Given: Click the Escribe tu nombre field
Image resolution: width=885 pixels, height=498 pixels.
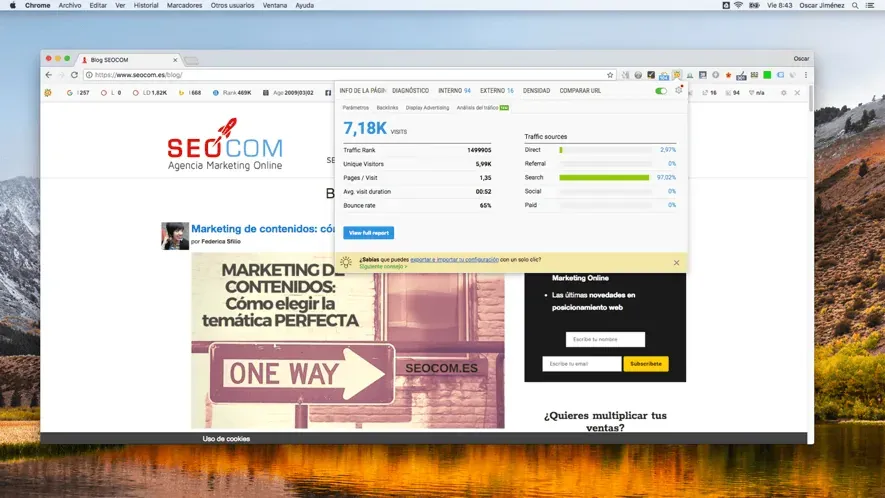Looking at the screenshot, I should click(x=605, y=339).
